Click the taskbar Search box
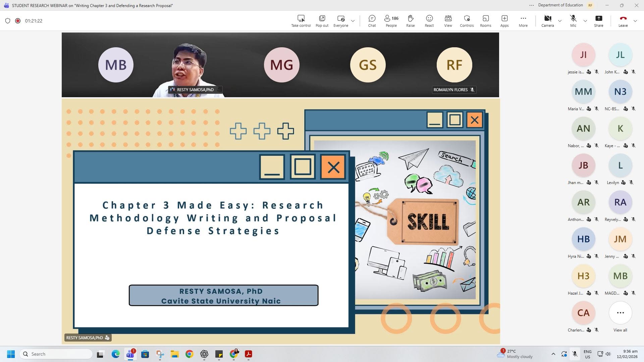Image resolution: width=644 pixels, height=362 pixels. point(56,354)
